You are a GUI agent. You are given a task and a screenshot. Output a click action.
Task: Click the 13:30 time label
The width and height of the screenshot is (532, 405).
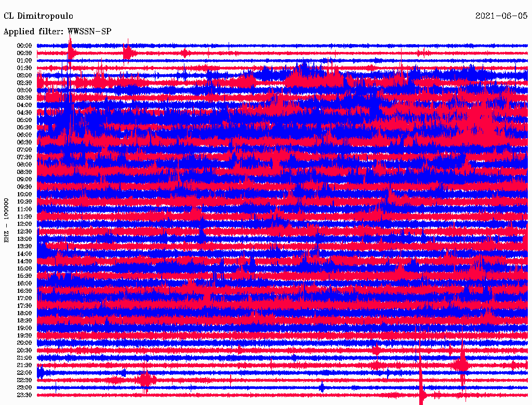[x=24, y=246]
